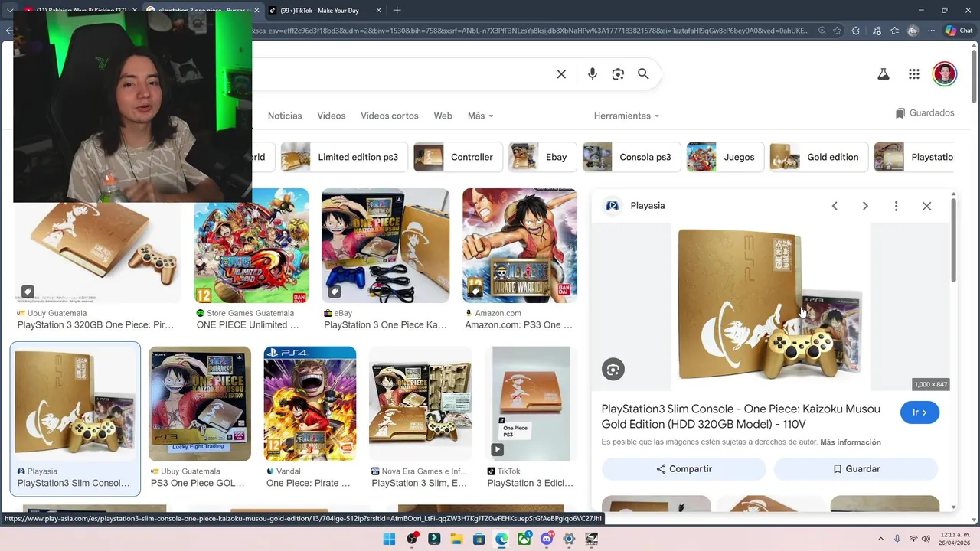
Task: Open Discord from taskbar
Action: [547, 540]
